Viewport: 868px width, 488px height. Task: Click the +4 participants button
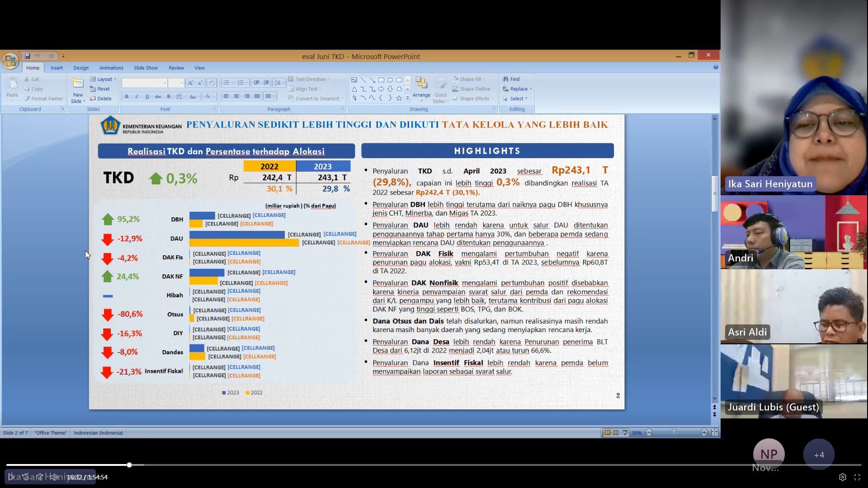[x=819, y=455]
